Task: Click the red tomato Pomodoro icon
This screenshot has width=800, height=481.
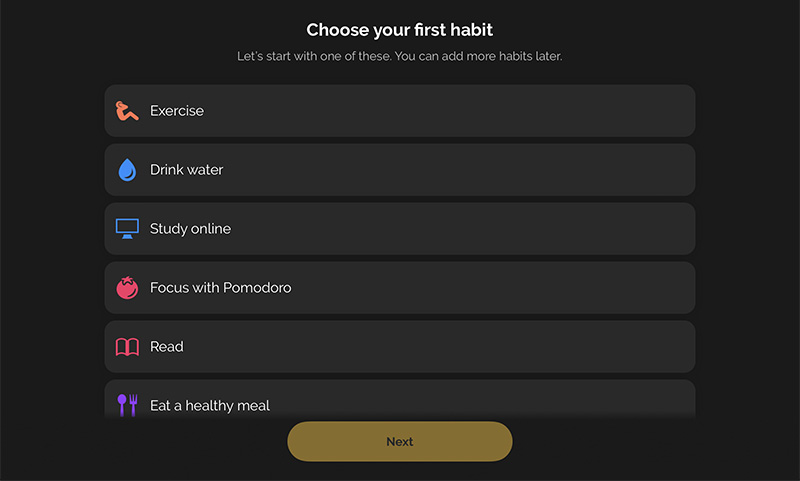Action: click(127, 288)
